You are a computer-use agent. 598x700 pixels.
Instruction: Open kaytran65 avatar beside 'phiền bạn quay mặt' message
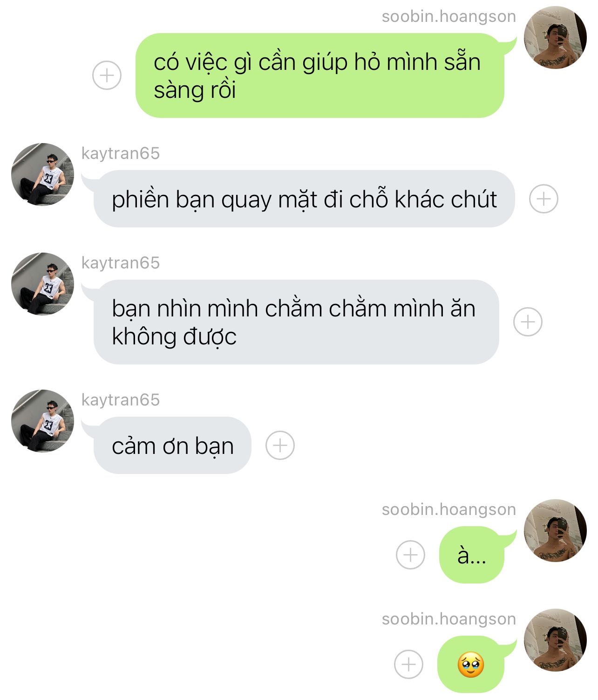(x=43, y=174)
